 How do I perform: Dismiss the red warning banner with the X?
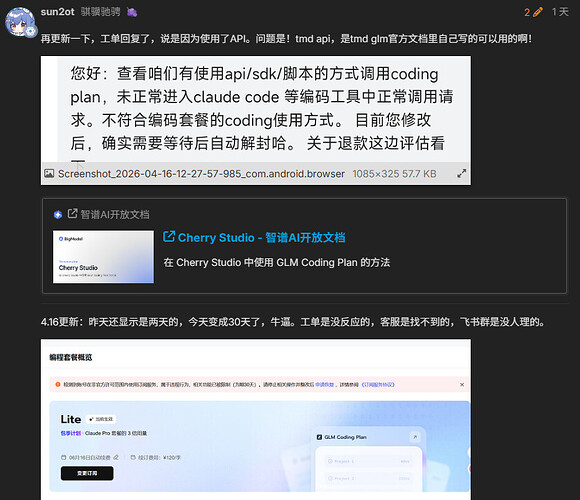pyautogui.click(x=462, y=385)
